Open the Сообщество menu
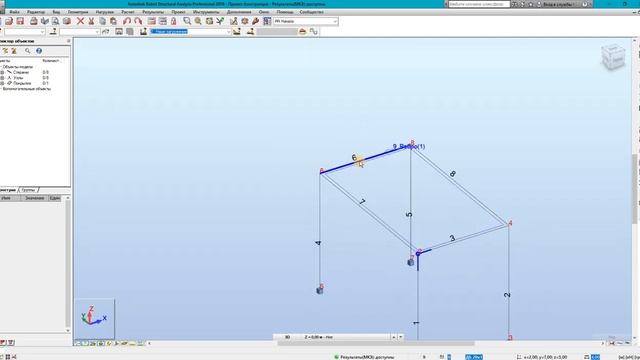Image resolution: width=640 pixels, height=360 pixels. [311, 12]
